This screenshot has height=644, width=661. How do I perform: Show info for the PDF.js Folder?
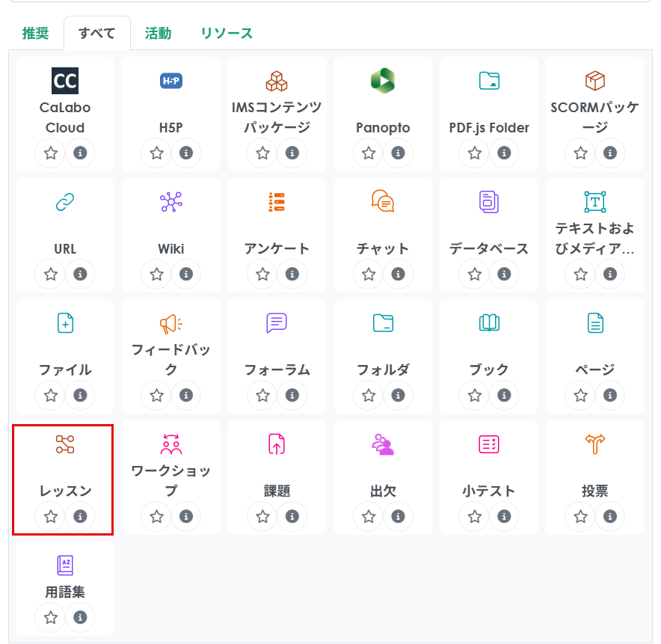pos(504,153)
